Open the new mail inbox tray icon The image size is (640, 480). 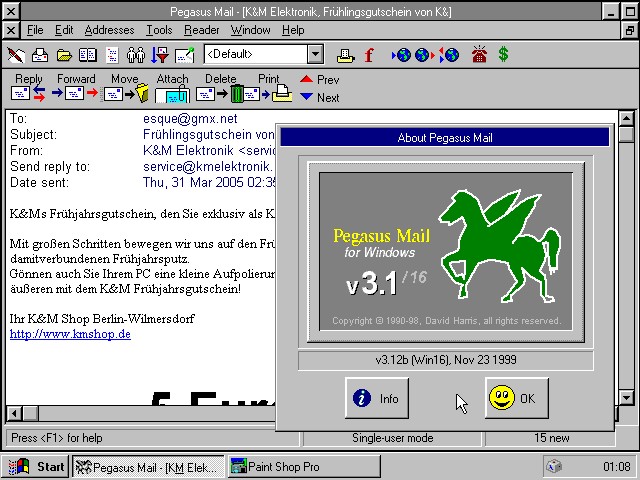point(40,55)
